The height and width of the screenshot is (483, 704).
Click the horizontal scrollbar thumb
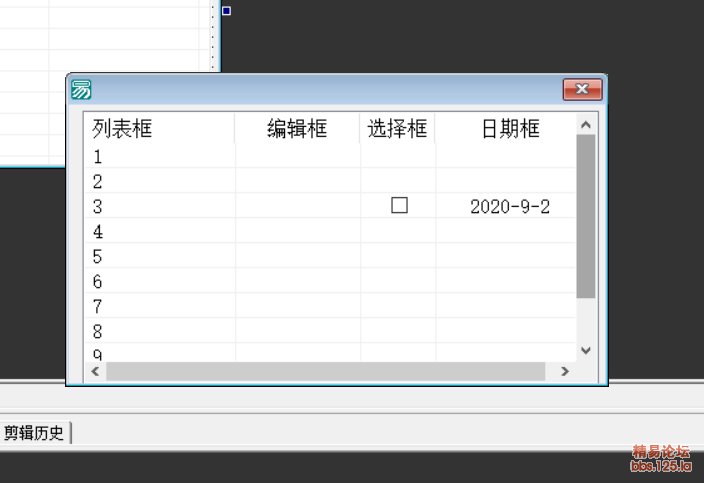[x=326, y=371]
